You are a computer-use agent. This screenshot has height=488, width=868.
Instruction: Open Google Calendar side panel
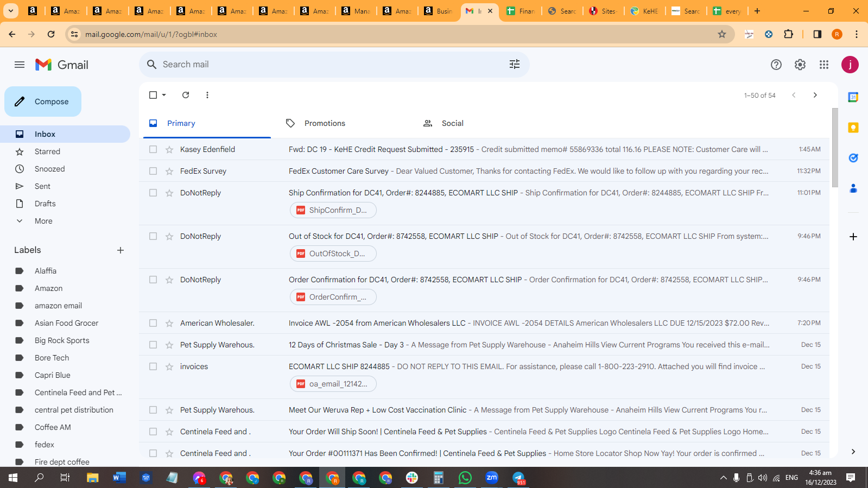point(853,97)
